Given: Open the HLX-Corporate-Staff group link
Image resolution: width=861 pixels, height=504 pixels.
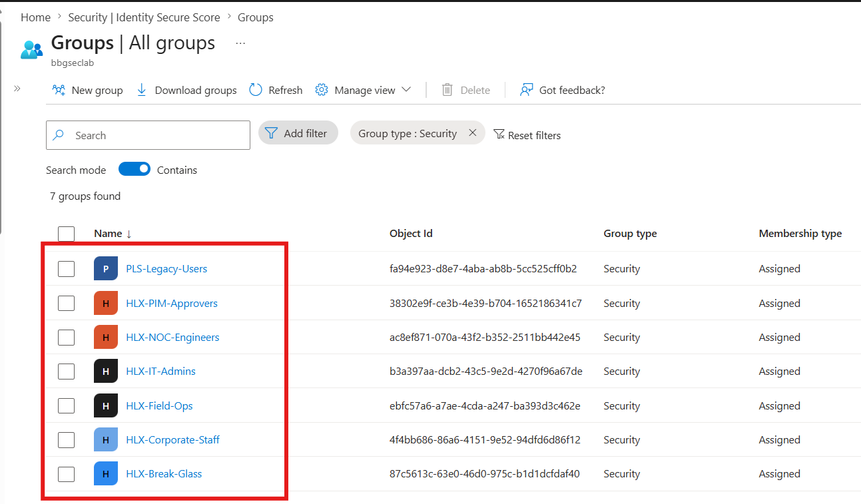Looking at the screenshot, I should [172, 439].
